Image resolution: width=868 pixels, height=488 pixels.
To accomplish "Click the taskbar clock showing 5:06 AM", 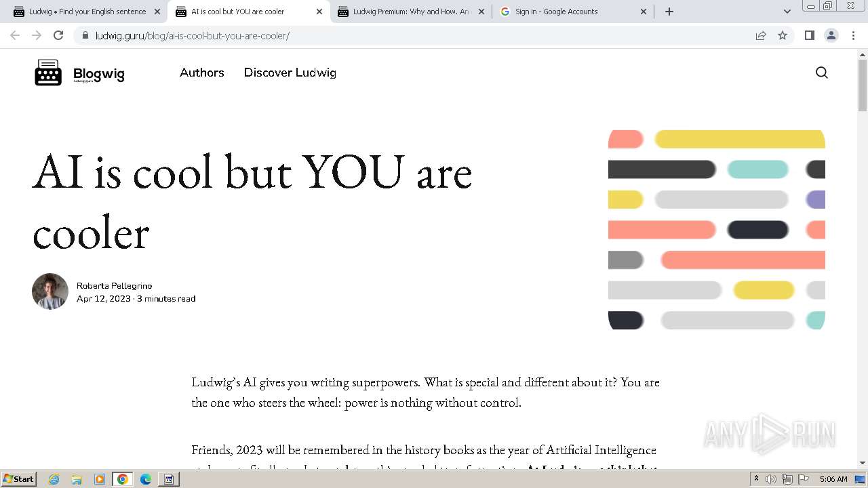I will [833, 479].
